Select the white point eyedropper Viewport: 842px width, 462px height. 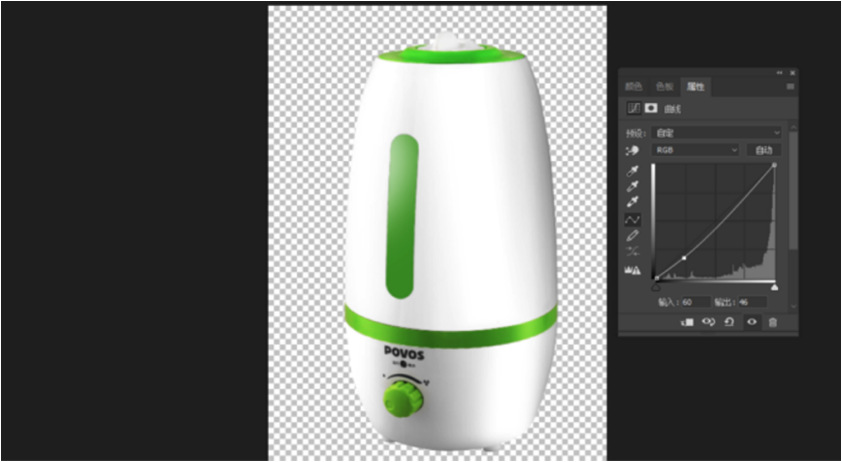[x=632, y=202]
